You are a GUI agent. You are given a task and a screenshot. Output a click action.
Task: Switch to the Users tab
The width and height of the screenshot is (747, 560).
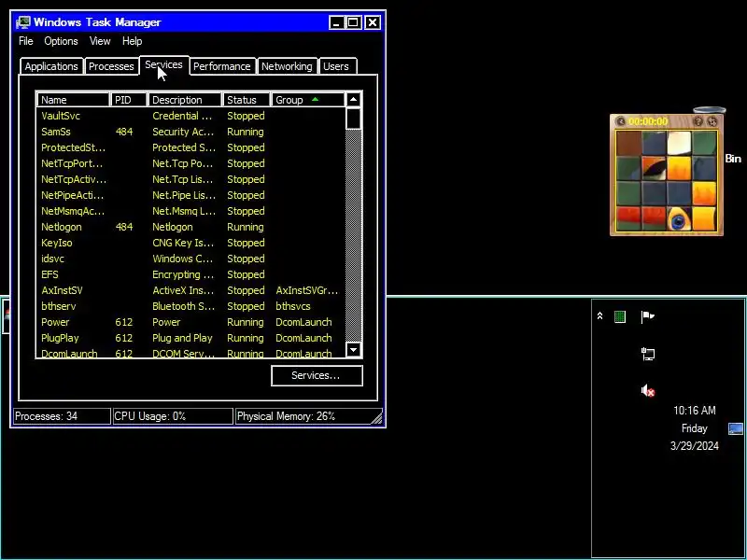[336, 66]
